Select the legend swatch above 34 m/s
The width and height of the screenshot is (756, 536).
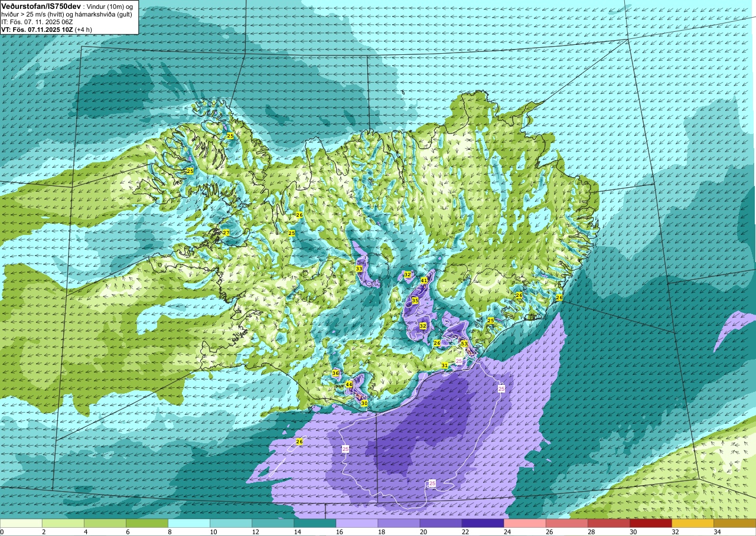coord(735,523)
